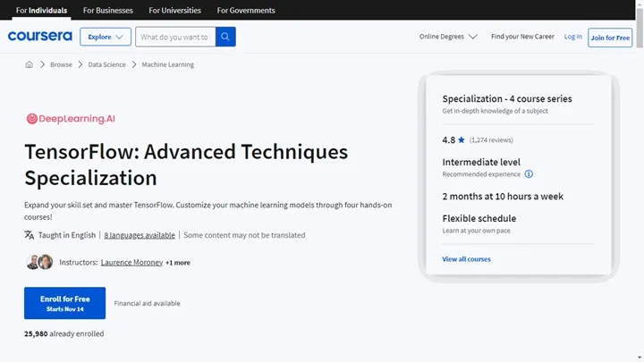Screen dimensions: 644x362
Task: Switch to the For Universities tab
Action: point(174,10)
